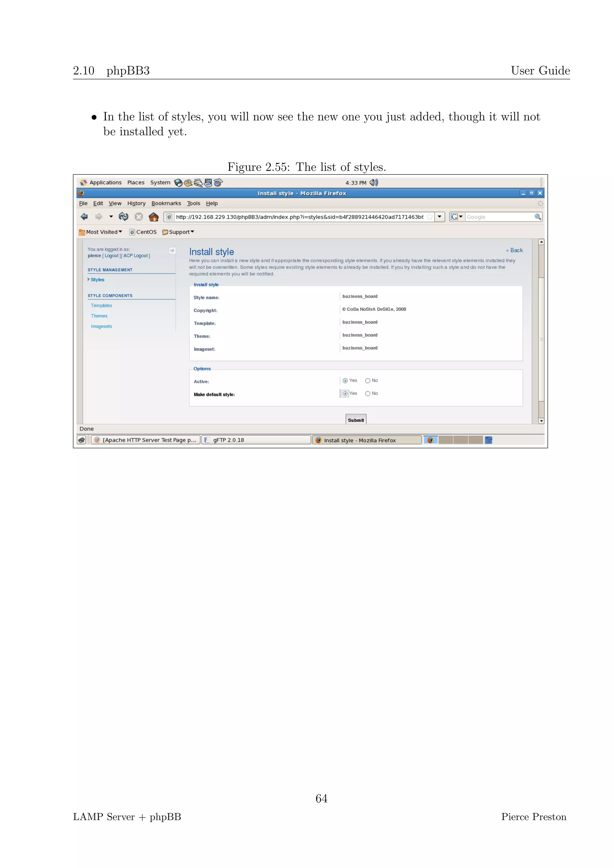Open the View menu

pyautogui.click(x=115, y=204)
